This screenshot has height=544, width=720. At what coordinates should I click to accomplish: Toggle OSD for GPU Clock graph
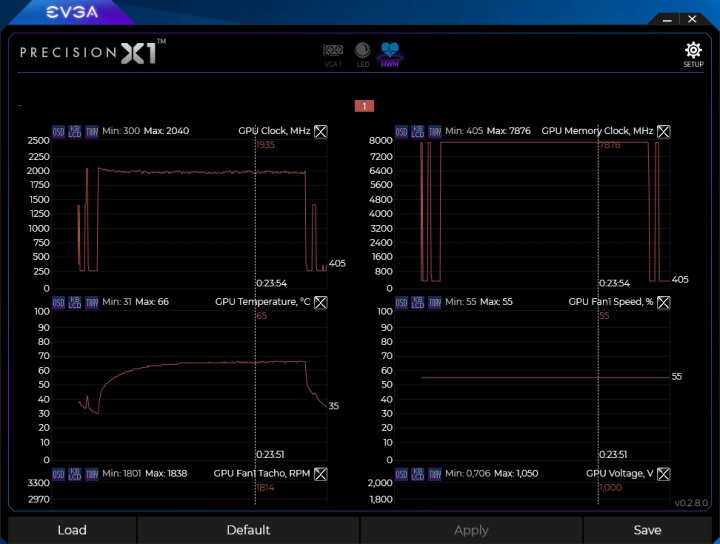pos(58,132)
